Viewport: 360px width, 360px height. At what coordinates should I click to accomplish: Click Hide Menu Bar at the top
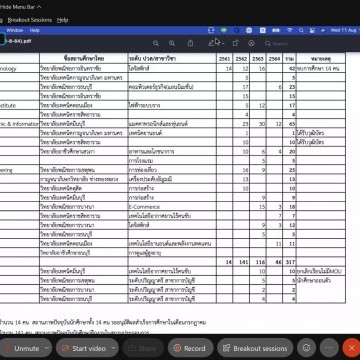pos(20,6)
